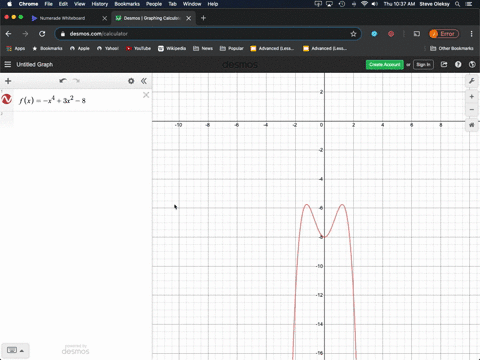Open the Apple bookmark
480x360 pixels.
(x=80, y=48)
